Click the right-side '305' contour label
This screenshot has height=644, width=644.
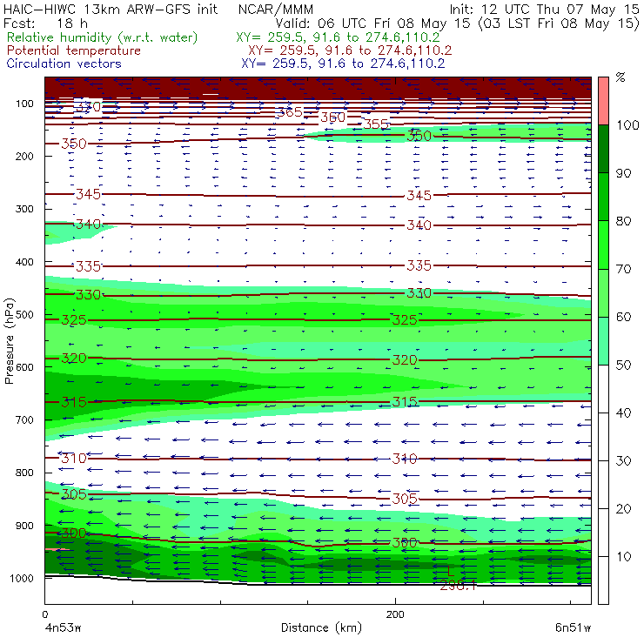click(x=405, y=499)
